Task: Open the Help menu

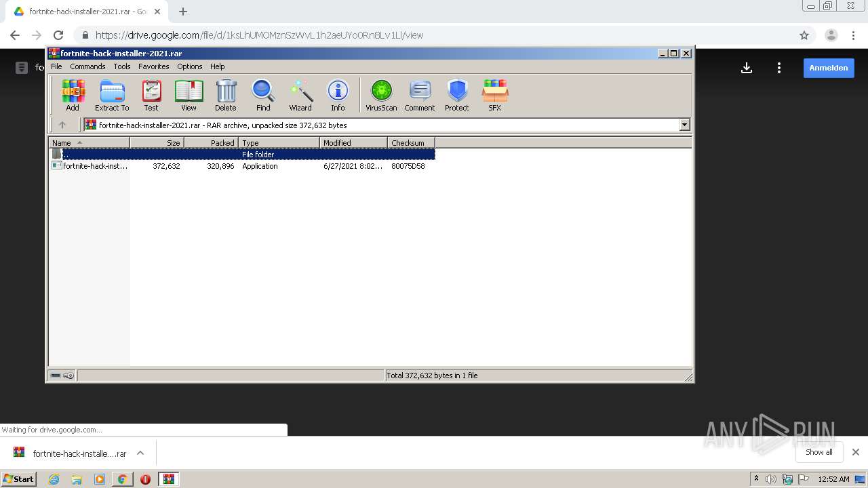Action: pos(217,66)
